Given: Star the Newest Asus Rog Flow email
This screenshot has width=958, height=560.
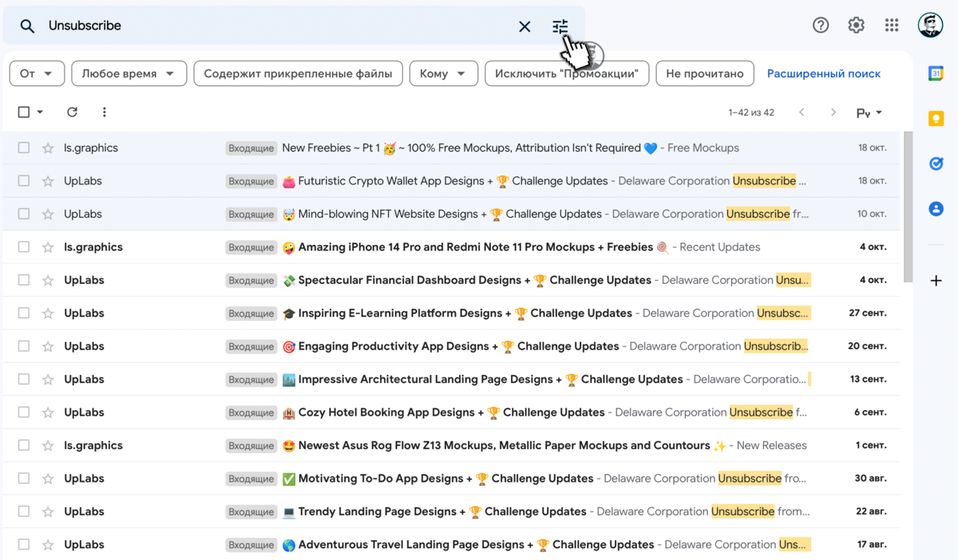Looking at the screenshot, I should coord(48,446).
